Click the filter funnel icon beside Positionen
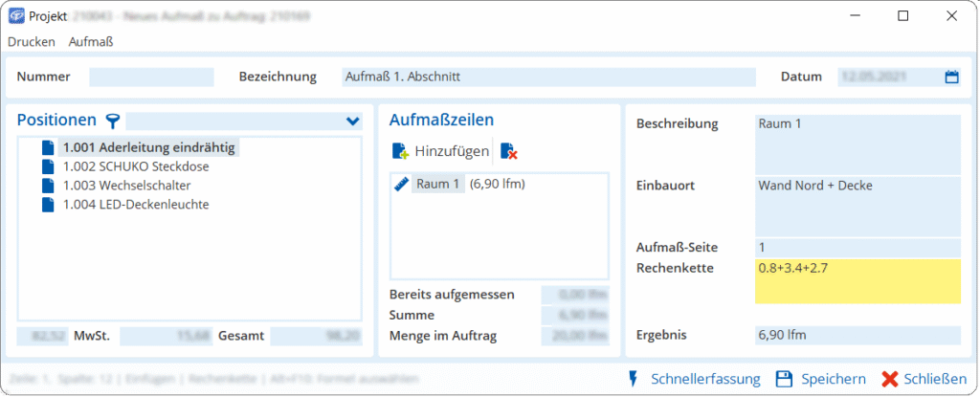 (x=114, y=121)
